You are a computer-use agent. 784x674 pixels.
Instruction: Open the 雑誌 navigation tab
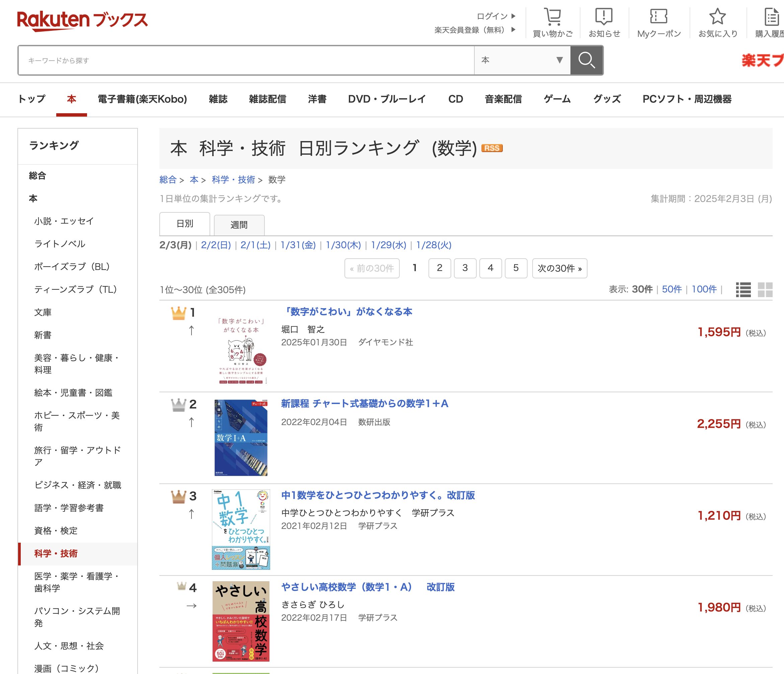point(218,99)
